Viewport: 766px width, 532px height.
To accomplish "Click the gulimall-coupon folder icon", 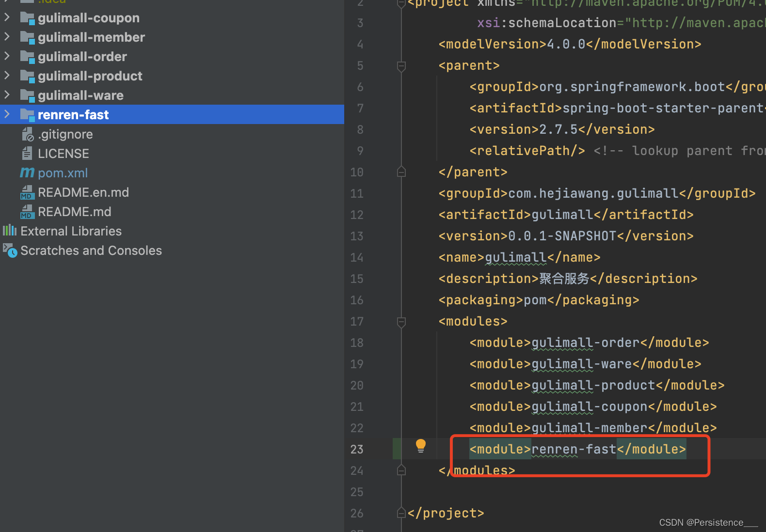I will click(27, 18).
